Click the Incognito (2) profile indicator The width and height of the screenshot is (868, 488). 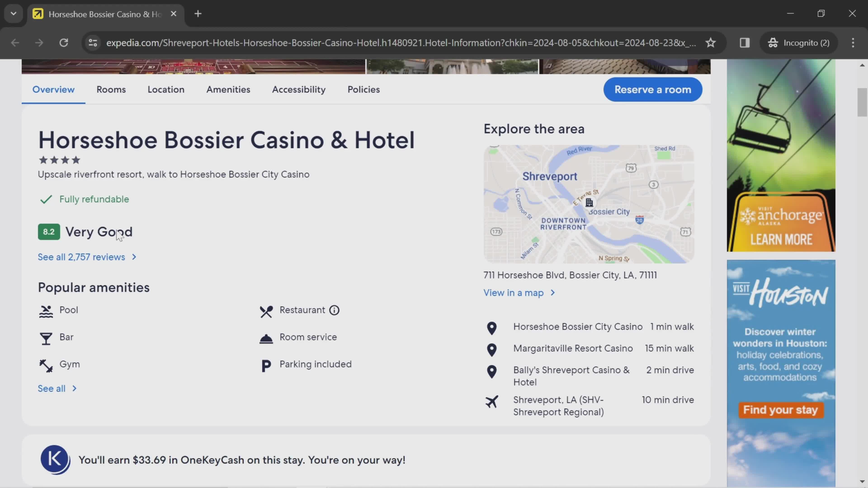click(x=799, y=43)
